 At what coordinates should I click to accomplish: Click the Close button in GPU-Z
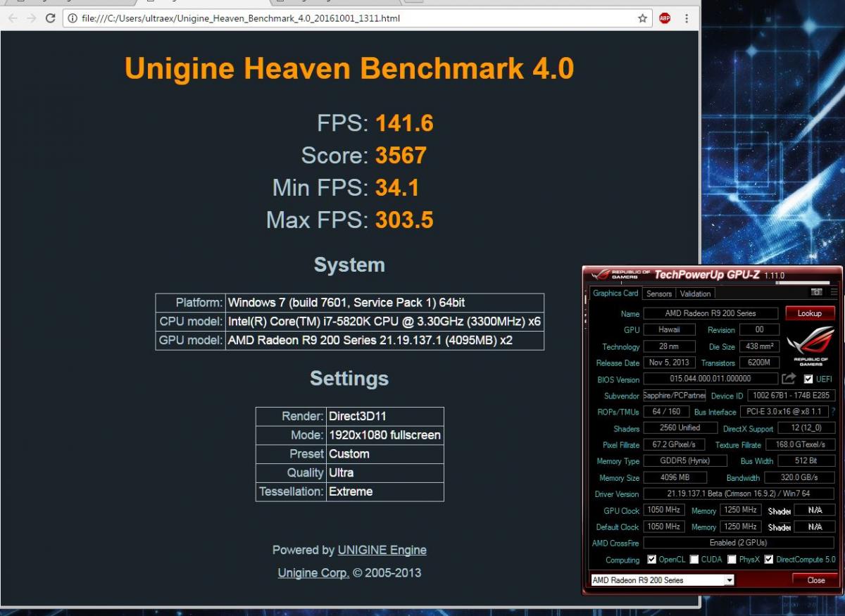816,580
